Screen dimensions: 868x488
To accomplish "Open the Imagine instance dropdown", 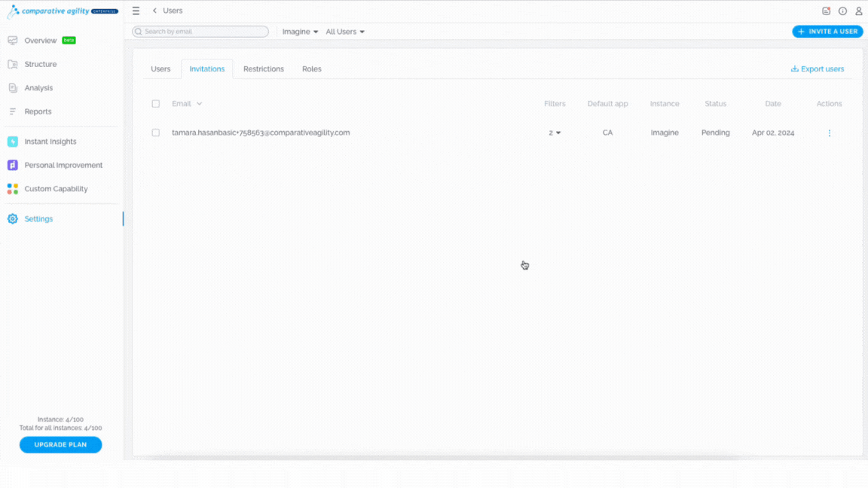I will point(300,32).
